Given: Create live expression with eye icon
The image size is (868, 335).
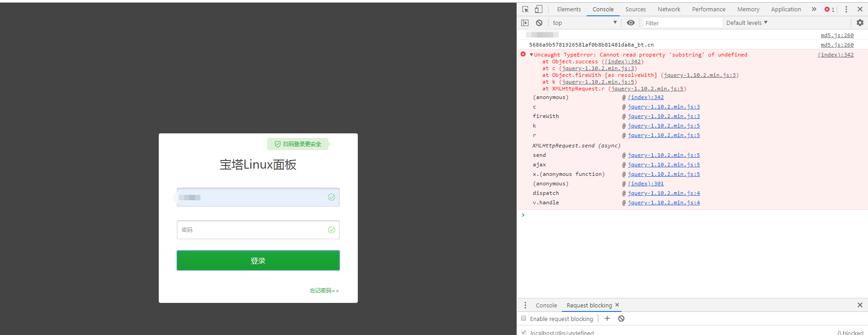Looking at the screenshot, I should (x=631, y=23).
